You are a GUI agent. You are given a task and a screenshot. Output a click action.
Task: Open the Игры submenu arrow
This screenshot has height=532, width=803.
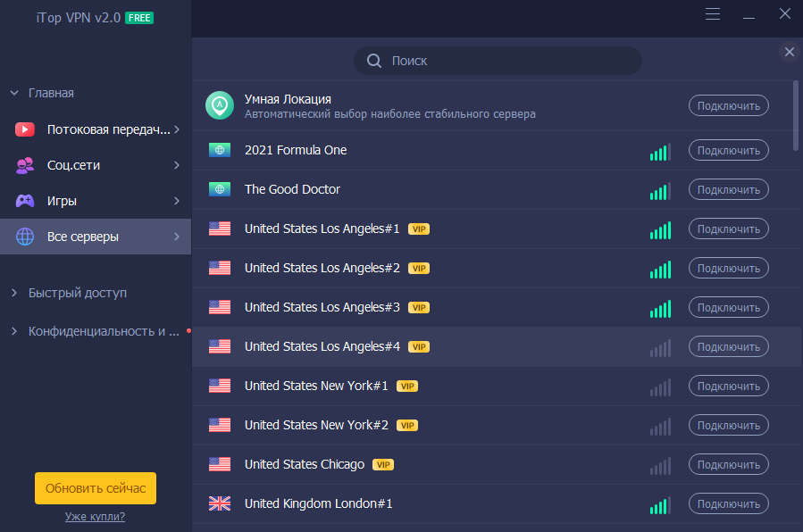pos(177,201)
